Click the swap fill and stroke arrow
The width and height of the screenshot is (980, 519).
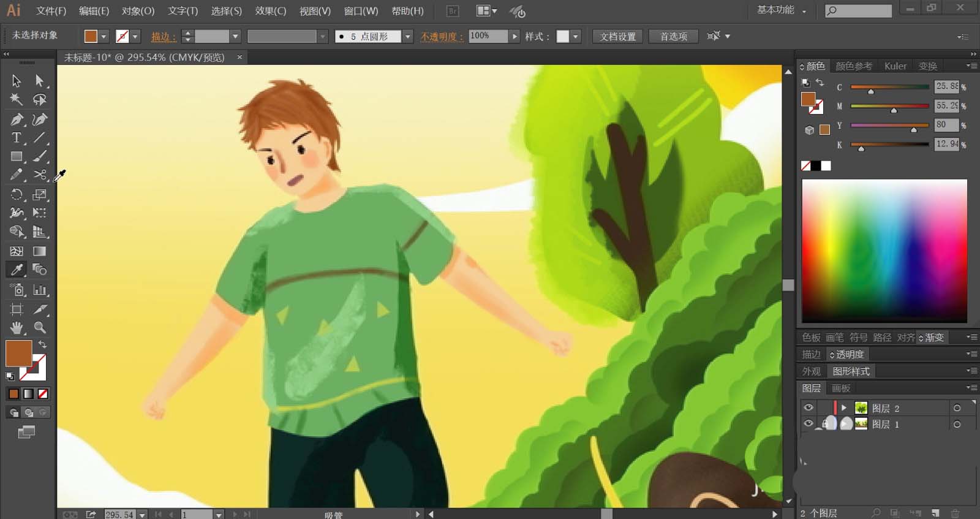coord(42,344)
